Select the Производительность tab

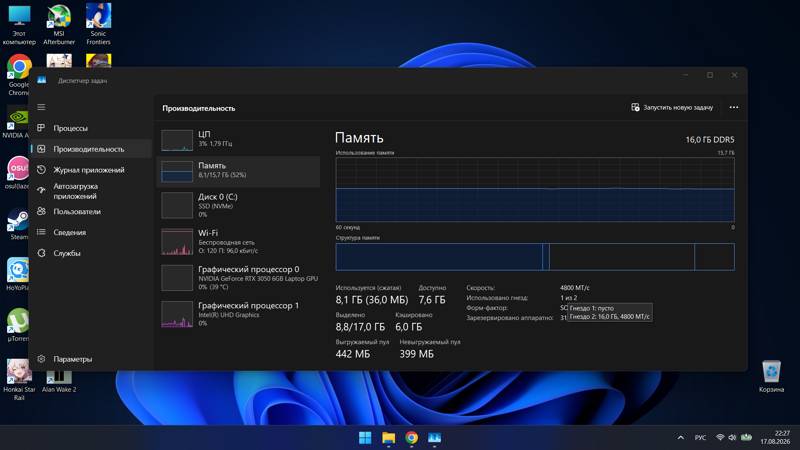tap(91, 149)
